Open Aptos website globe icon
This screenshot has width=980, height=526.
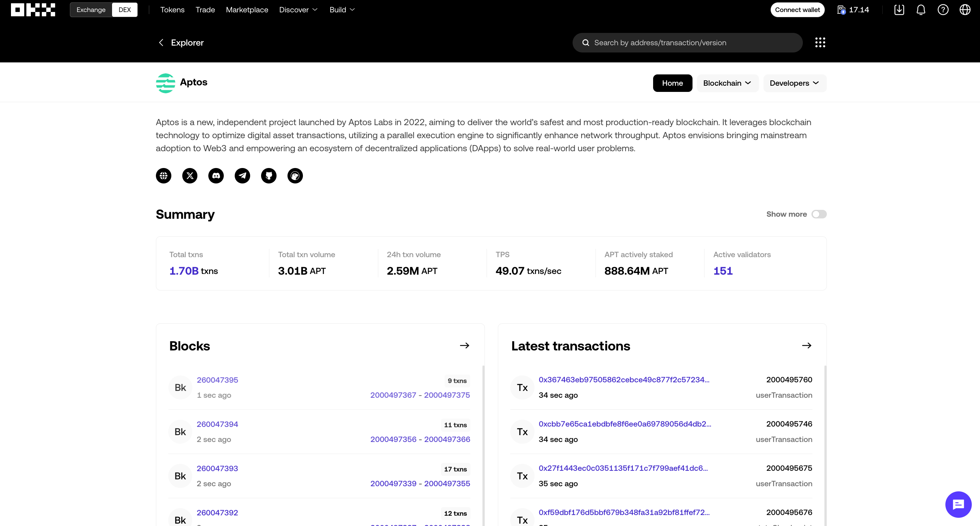pyautogui.click(x=163, y=176)
